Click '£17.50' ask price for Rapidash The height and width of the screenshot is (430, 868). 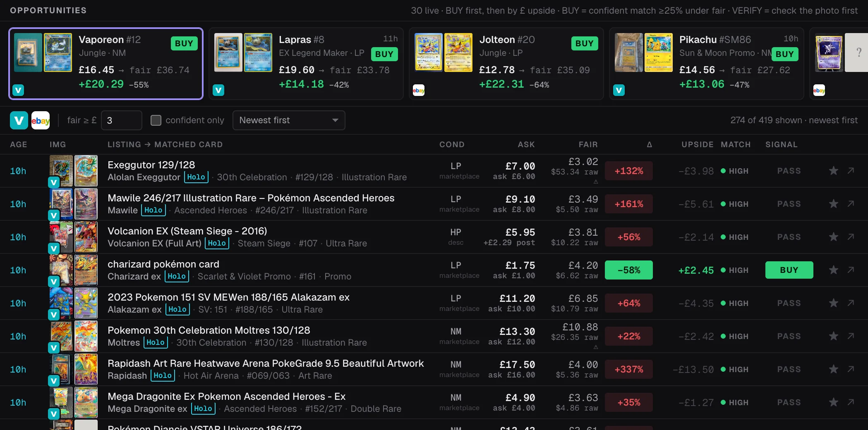[x=517, y=365]
